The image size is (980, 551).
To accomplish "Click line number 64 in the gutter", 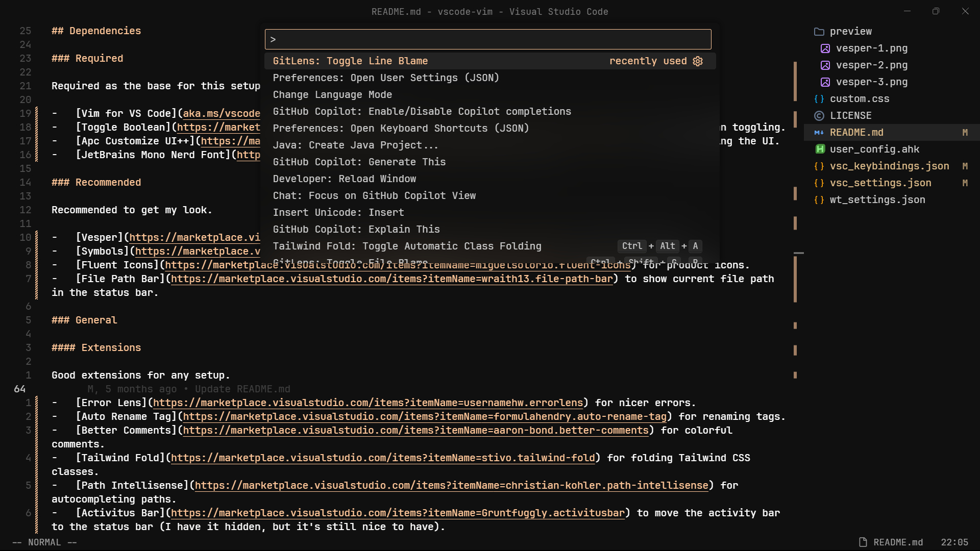I will point(20,389).
